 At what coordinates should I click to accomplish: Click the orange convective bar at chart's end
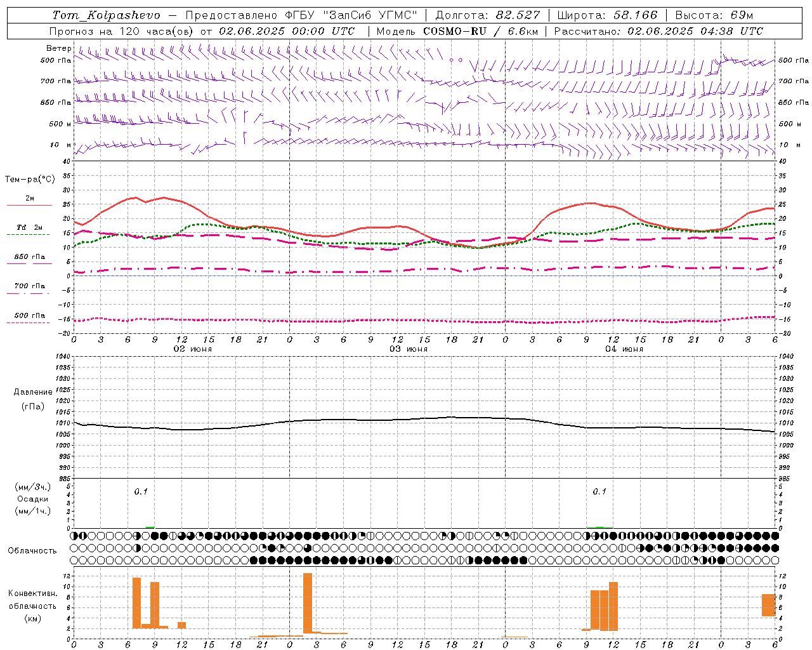tap(769, 605)
